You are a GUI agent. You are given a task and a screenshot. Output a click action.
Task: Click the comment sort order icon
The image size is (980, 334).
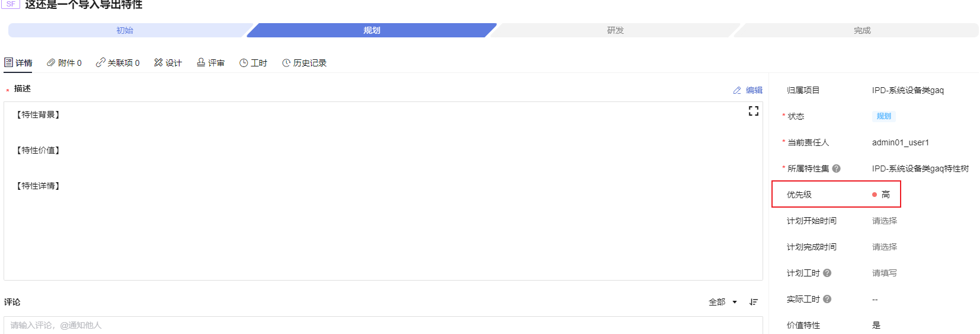pyautogui.click(x=753, y=302)
